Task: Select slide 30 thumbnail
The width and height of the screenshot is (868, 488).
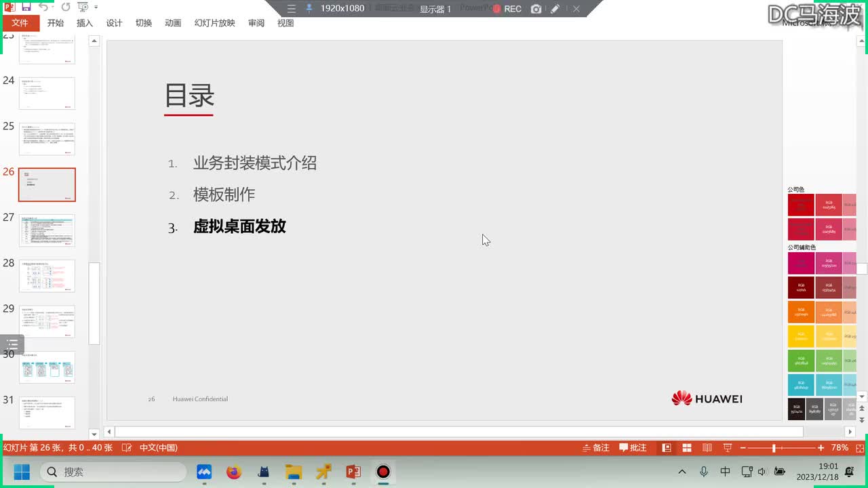Action: [x=47, y=367]
